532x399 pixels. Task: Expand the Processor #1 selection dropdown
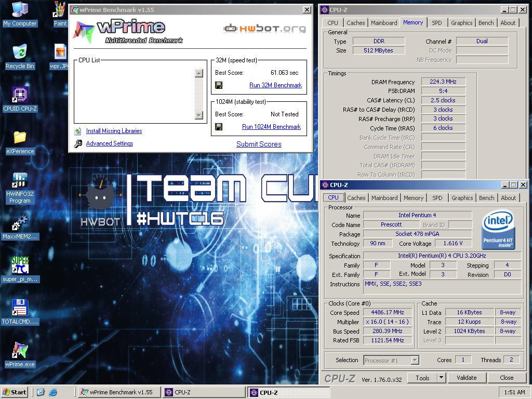(x=415, y=361)
